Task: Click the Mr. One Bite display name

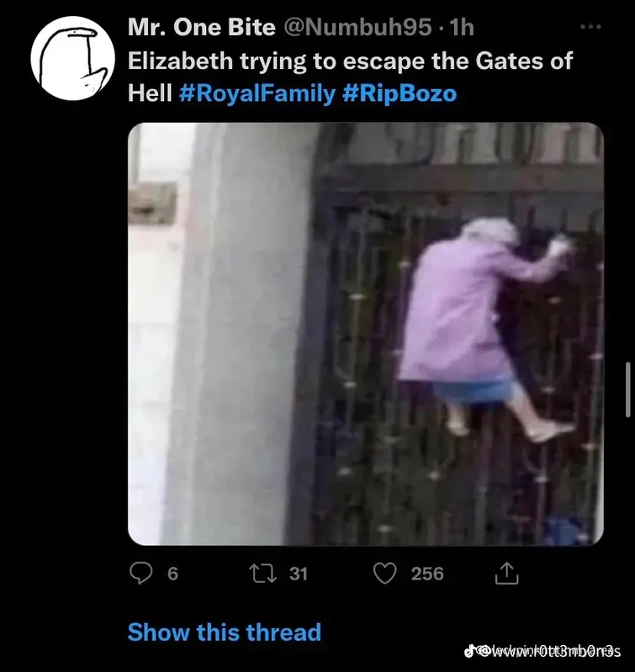Action: (x=201, y=28)
